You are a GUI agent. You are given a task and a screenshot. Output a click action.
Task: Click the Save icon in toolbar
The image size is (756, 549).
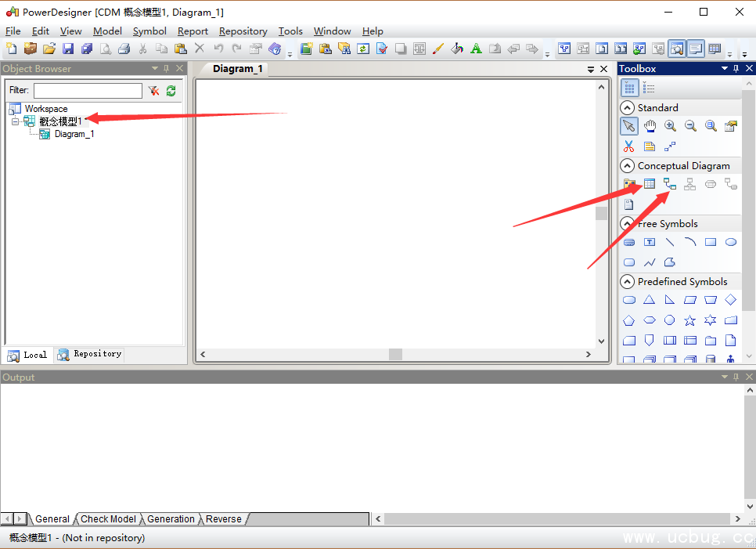(68, 49)
